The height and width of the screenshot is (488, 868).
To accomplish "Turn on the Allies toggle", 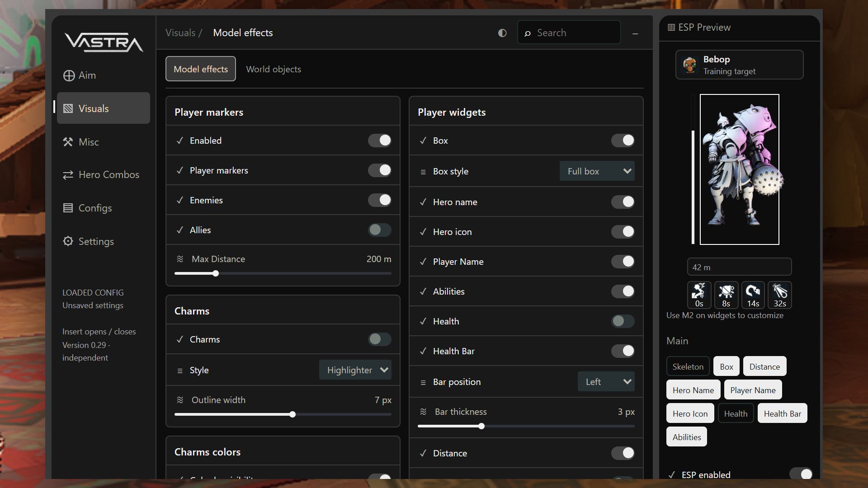I will (x=379, y=230).
